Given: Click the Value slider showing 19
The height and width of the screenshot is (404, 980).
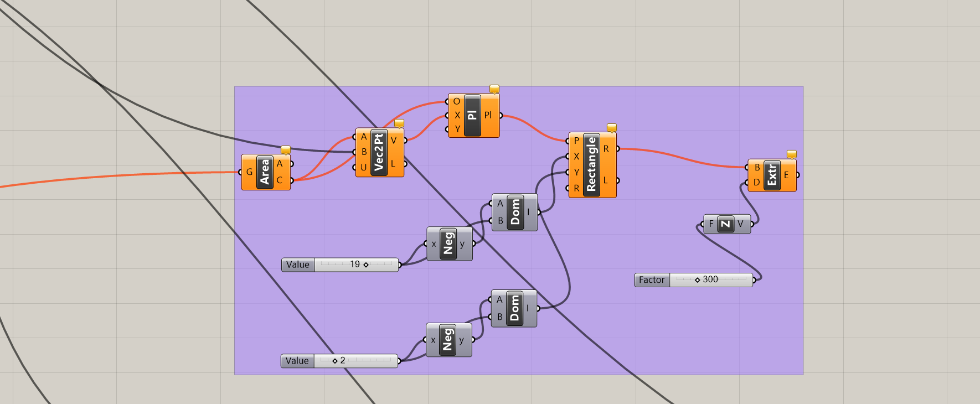Looking at the screenshot, I should (340, 265).
